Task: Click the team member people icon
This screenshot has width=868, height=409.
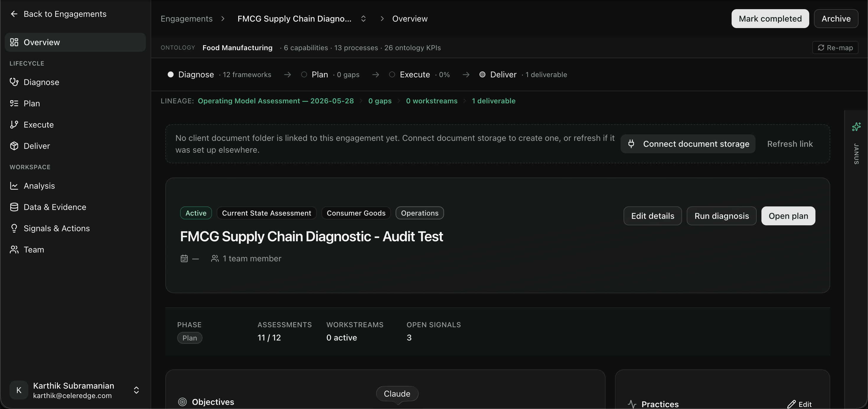Action: coord(215,258)
